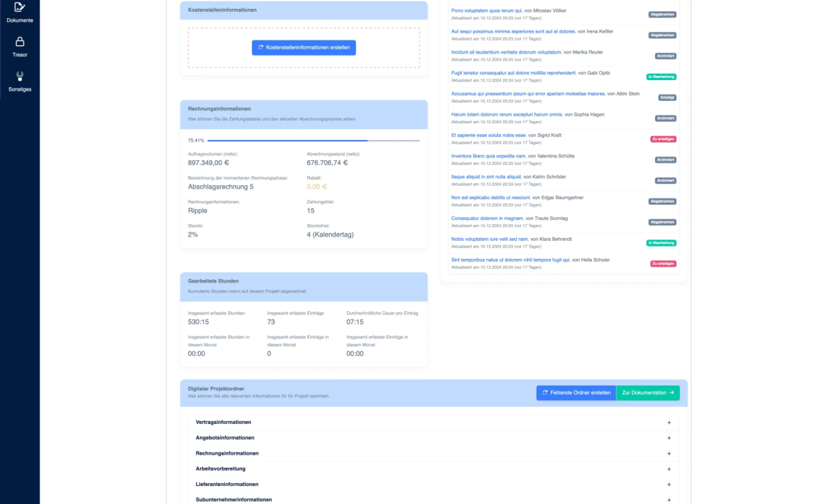The image size is (836, 504).
Task: Expand Subunternehmerinformationen plus icon
Action: [669, 500]
